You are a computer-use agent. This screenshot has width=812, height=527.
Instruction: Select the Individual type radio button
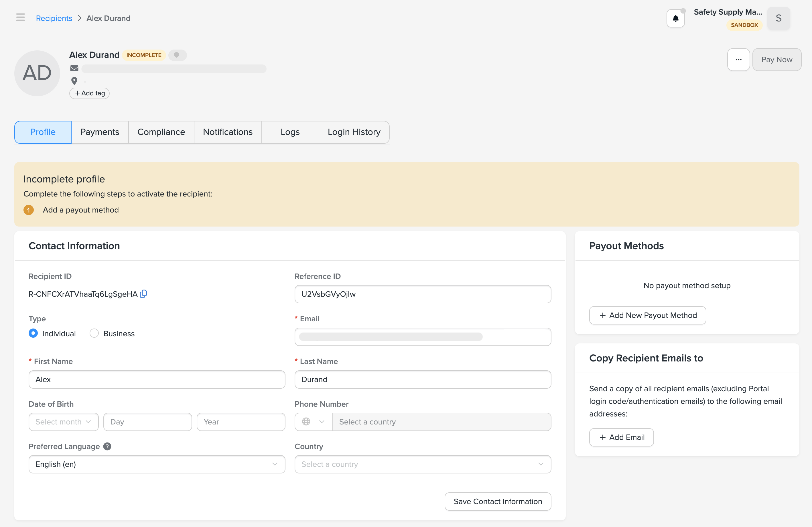(33, 333)
